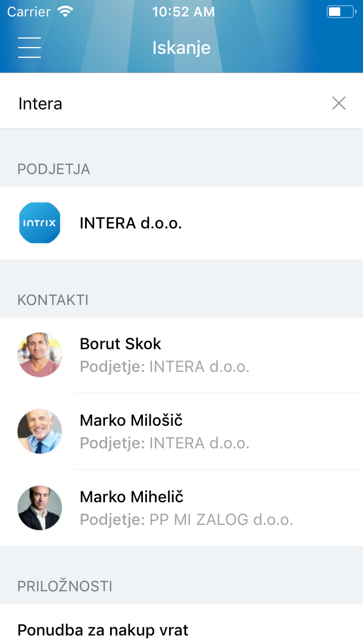
Task: Open the hamburger menu
Action: click(29, 47)
